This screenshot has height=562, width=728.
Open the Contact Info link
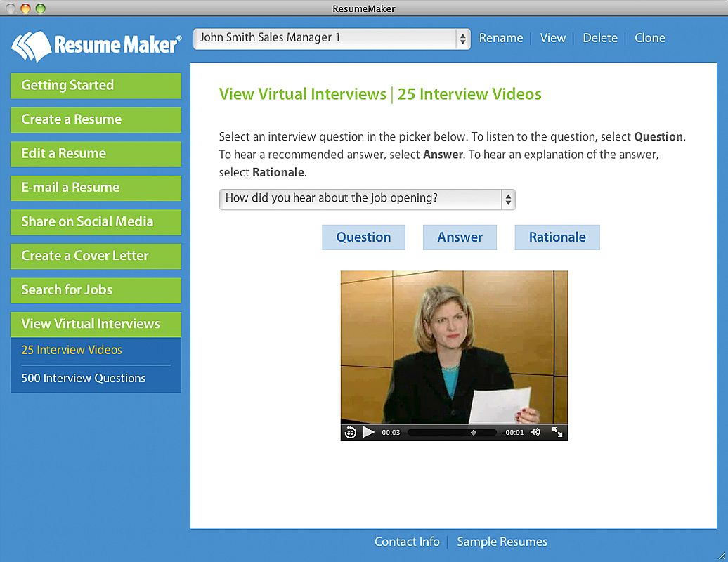tap(407, 542)
